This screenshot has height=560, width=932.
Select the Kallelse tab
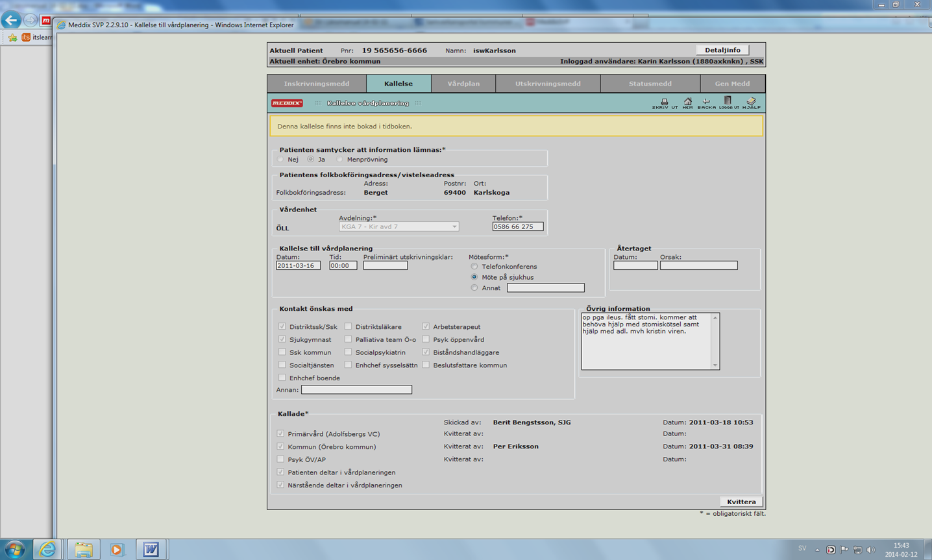pyautogui.click(x=399, y=84)
